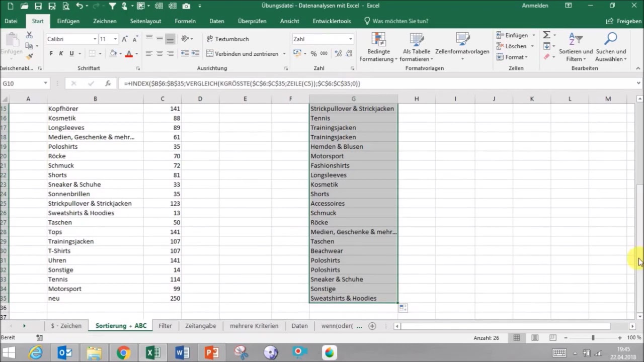The width and height of the screenshot is (644, 362).
Task: Click the Löschen cells button
Action: click(x=511, y=46)
